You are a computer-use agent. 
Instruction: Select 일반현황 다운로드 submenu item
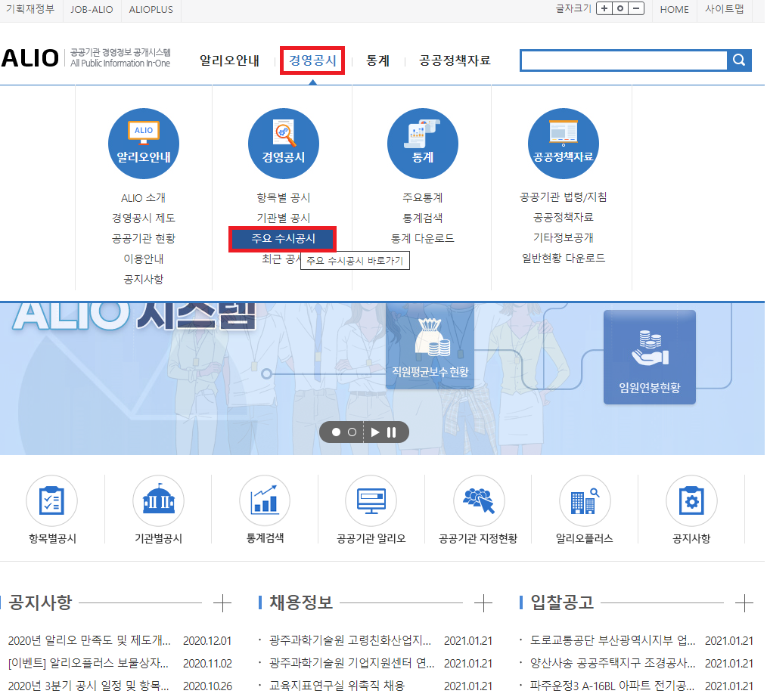(x=563, y=258)
